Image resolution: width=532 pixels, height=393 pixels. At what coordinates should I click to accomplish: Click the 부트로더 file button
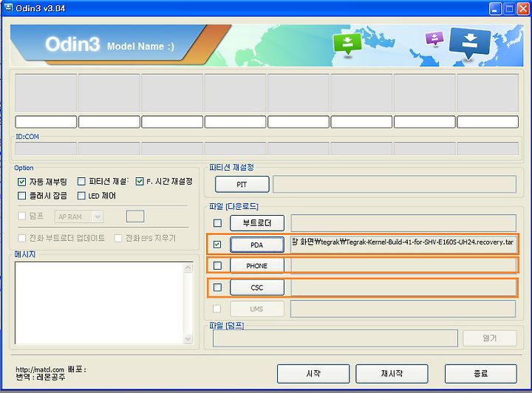pyautogui.click(x=257, y=223)
